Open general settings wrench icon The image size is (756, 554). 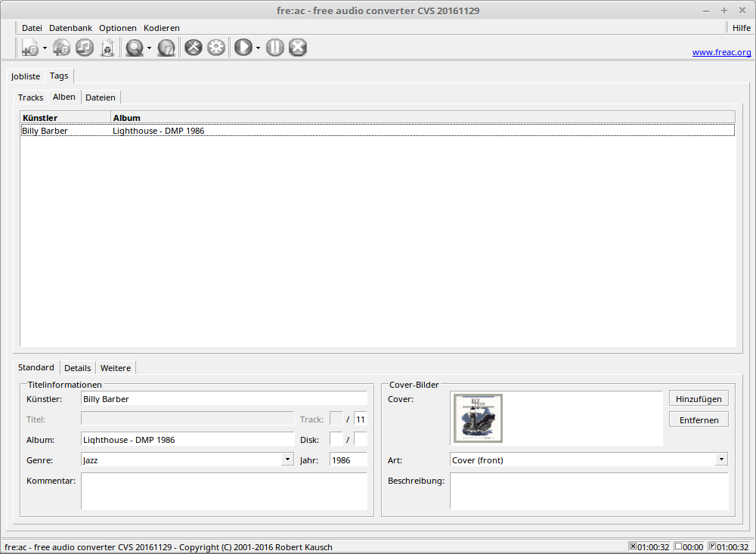click(194, 48)
